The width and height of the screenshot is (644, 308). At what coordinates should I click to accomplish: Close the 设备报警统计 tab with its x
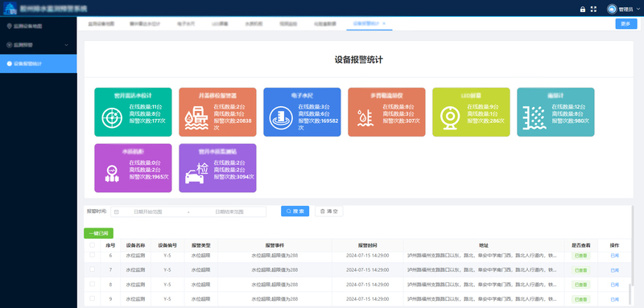coord(384,24)
